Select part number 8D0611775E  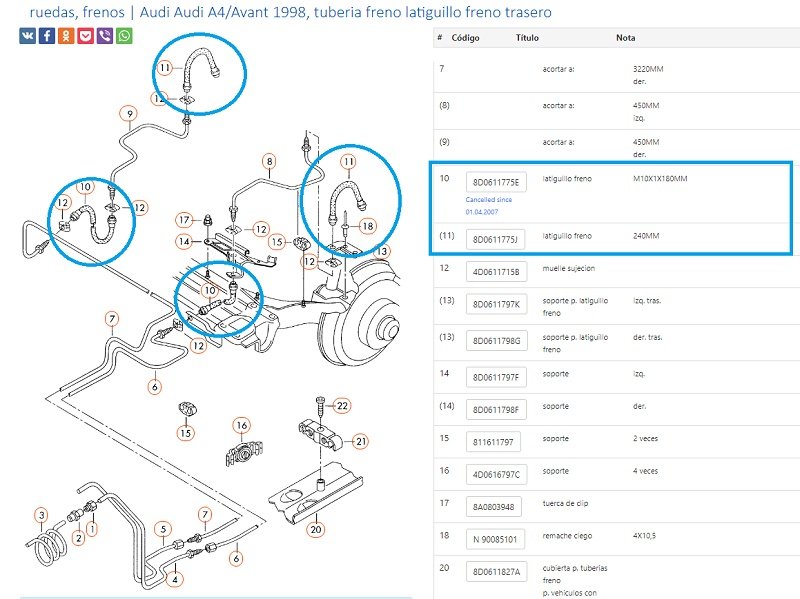[496, 182]
